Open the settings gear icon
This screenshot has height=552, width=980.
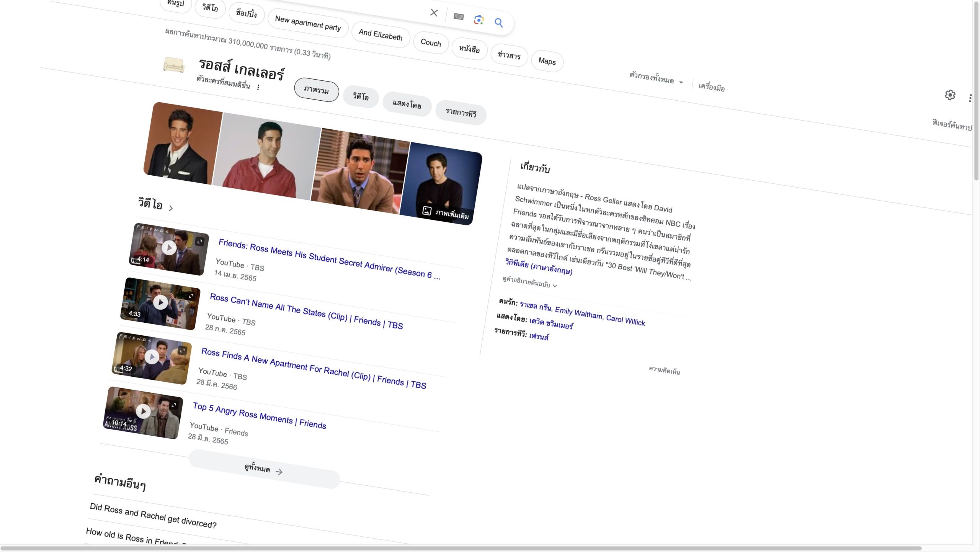[950, 95]
